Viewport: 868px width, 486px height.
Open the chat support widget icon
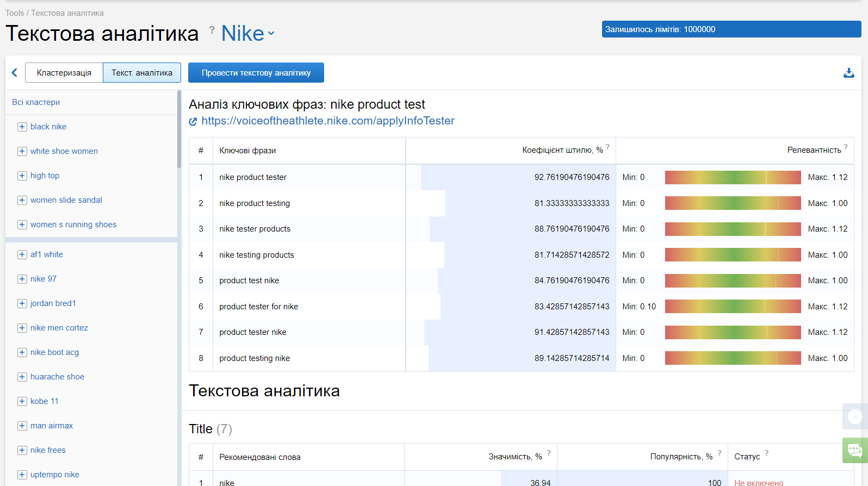point(854,450)
